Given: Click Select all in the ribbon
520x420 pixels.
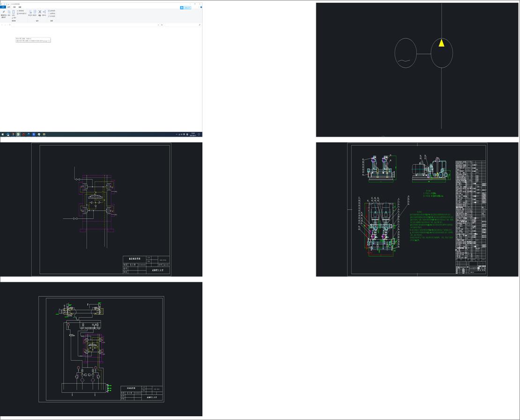Looking at the screenshot, I should point(52,11).
